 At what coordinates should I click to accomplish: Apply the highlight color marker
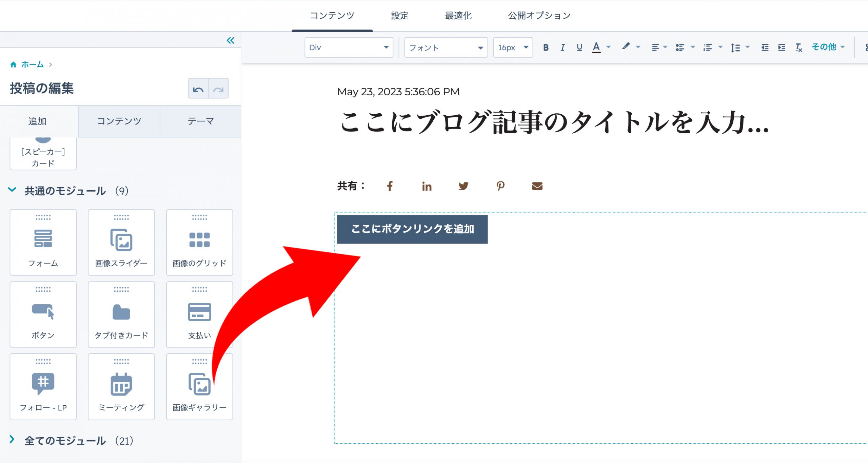coord(626,47)
